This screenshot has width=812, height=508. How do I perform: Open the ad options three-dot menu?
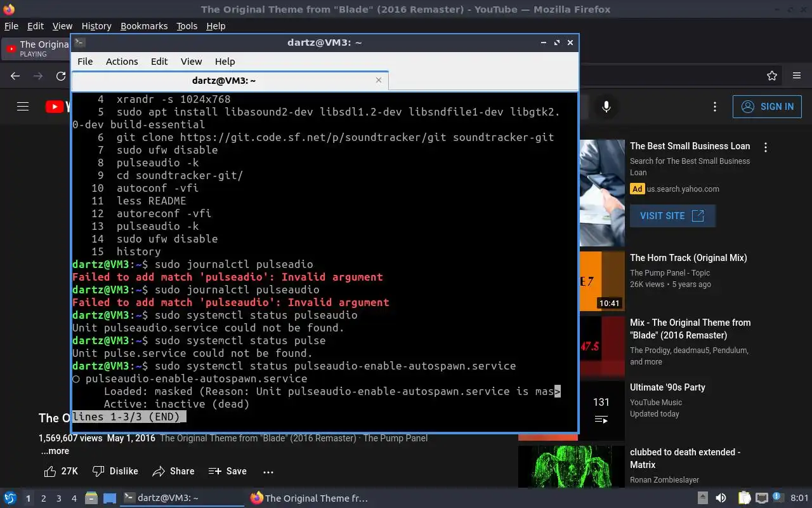point(766,147)
